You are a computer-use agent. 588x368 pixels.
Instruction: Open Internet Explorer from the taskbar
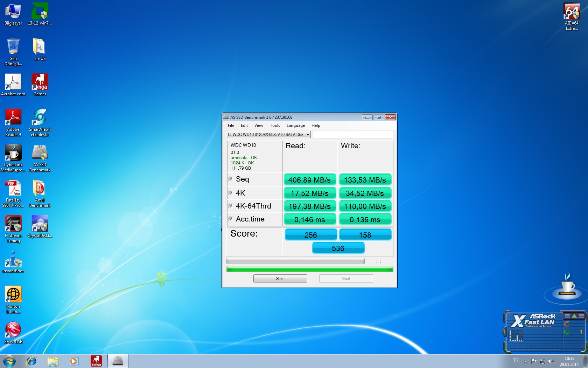pyautogui.click(x=31, y=361)
